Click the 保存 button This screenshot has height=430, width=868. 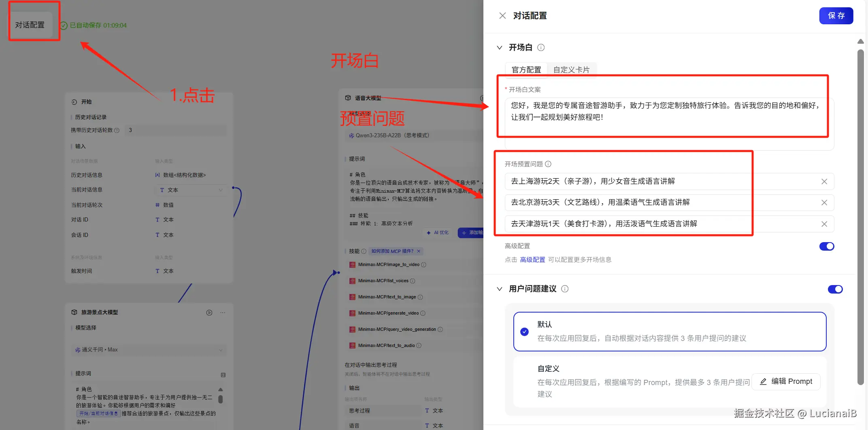pos(836,16)
